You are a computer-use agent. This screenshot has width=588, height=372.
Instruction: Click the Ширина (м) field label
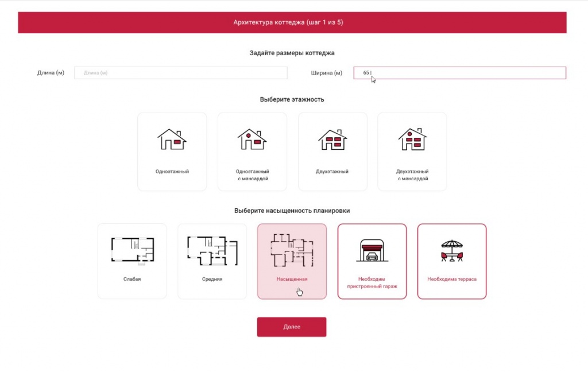point(327,73)
